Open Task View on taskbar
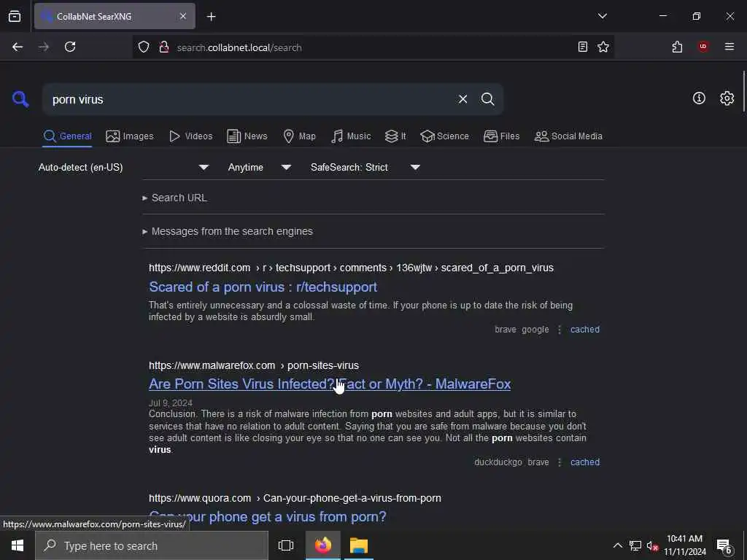Screen dimensions: 747x560 point(286,545)
